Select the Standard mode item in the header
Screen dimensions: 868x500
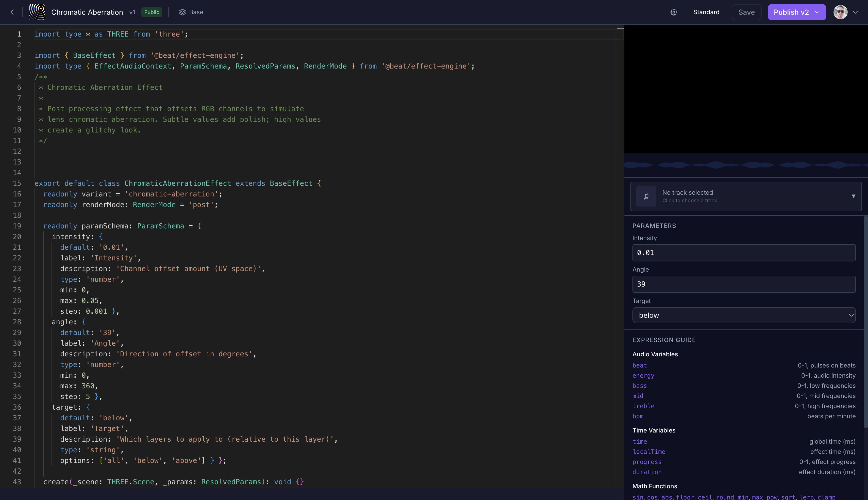(706, 12)
